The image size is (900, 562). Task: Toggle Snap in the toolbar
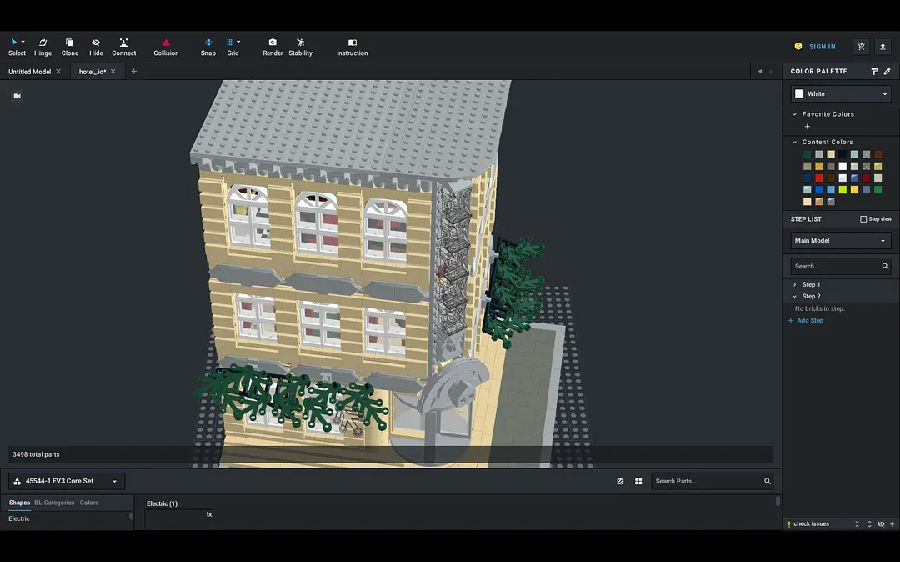[208, 46]
